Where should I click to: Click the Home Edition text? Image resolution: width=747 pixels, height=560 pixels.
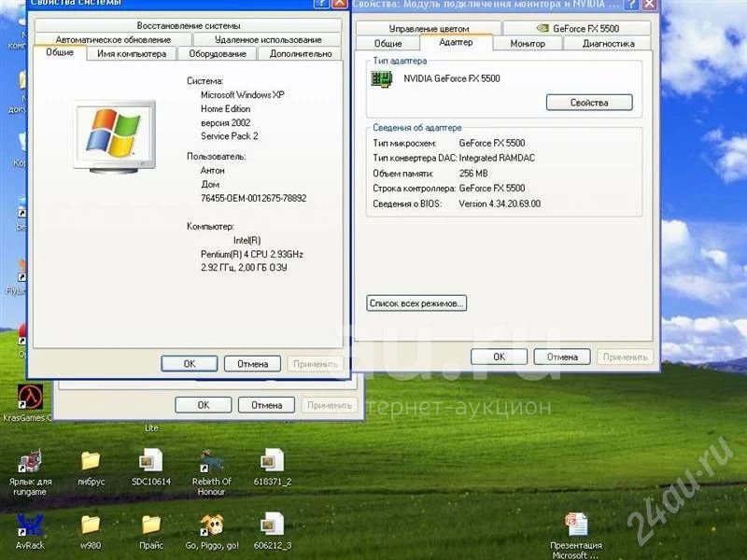click(x=225, y=108)
